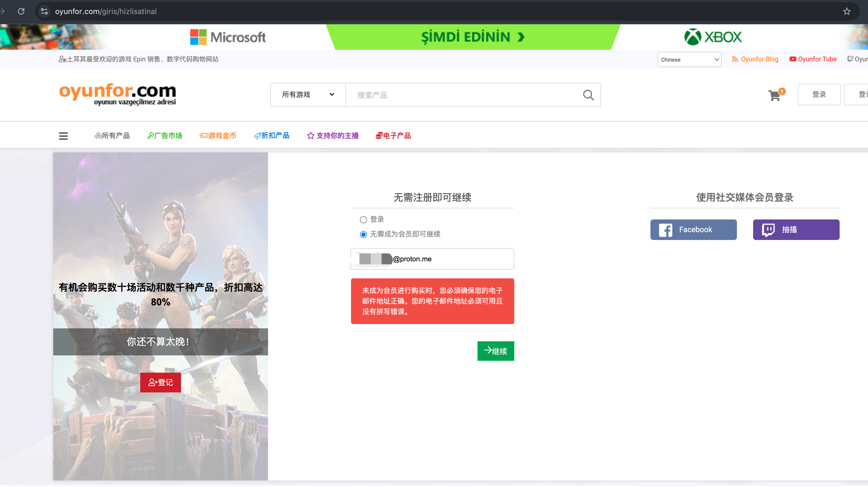Open the 折扣产品 menu item
Image resolution: width=868 pixels, height=487 pixels.
[x=272, y=135]
